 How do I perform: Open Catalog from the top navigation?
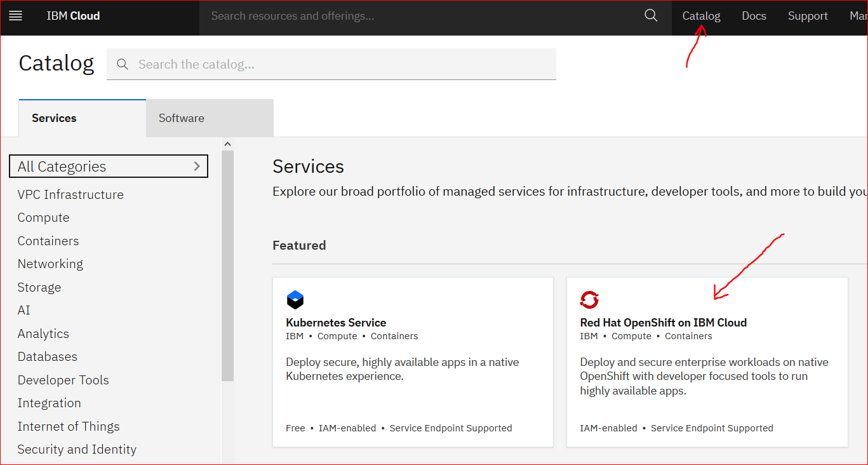tap(700, 15)
